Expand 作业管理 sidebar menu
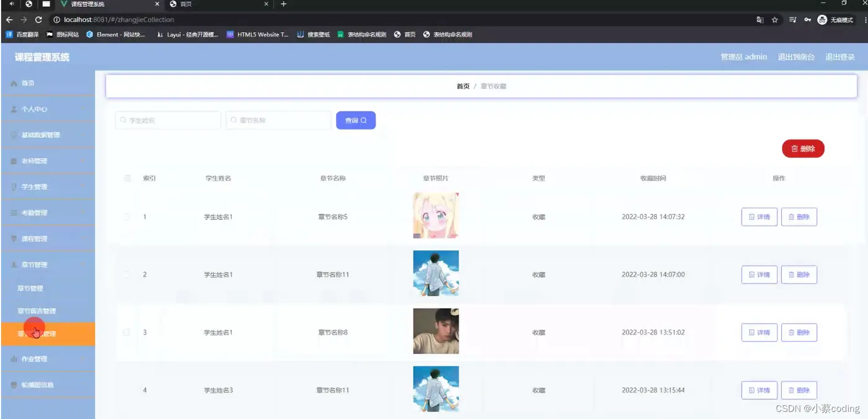Viewport: 868px width, 419px height. pyautogui.click(x=48, y=359)
